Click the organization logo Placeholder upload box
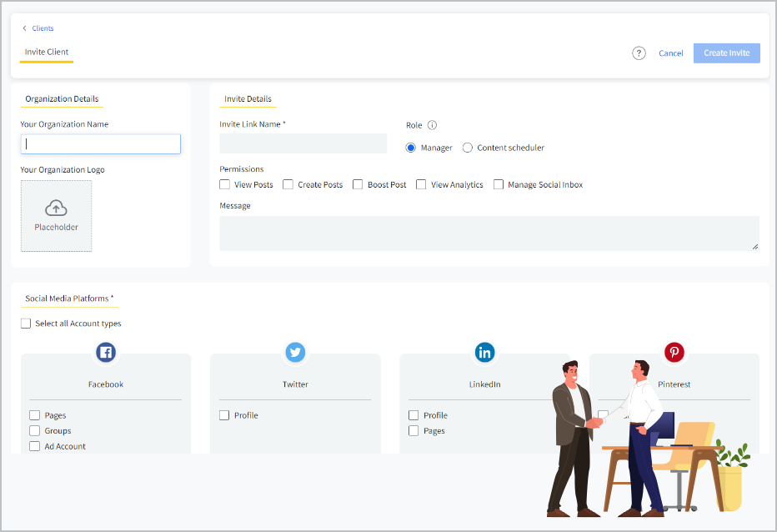Viewport: 777px width, 532px height. [x=56, y=216]
